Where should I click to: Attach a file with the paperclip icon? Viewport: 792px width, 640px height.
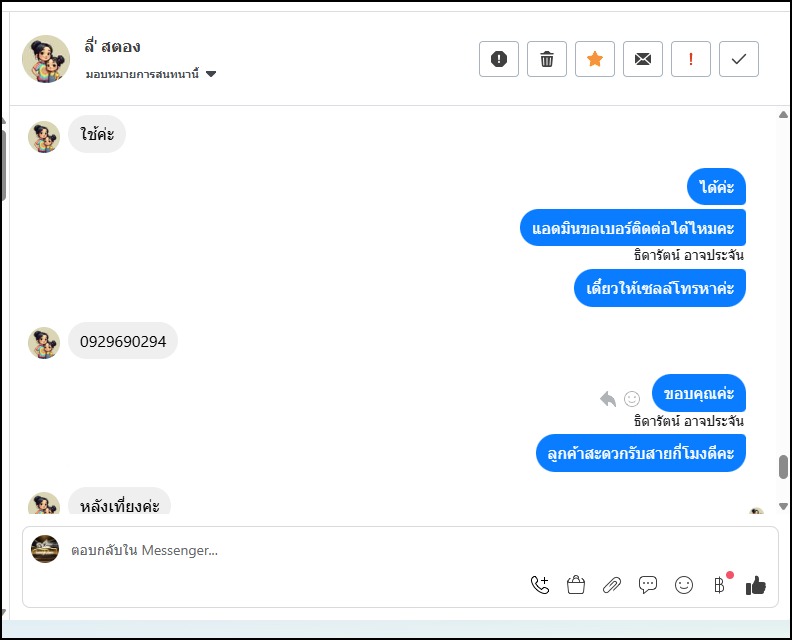tap(612, 585)
